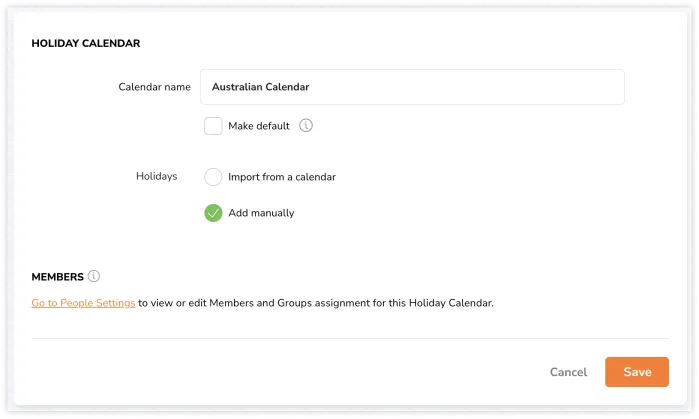This screenshot has height=419, width=699.
Task: Click the Australian Calendar text in the field
Action: [x=260, y=87]
